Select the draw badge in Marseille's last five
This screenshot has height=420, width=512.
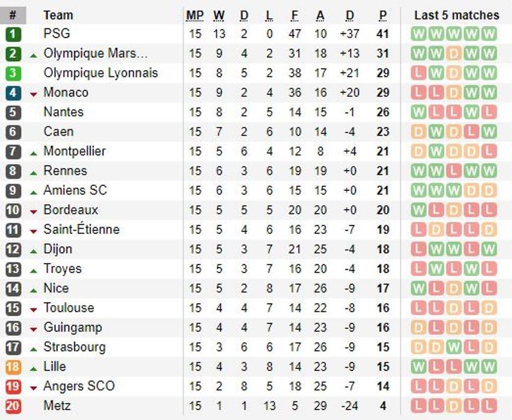(453, 54)
